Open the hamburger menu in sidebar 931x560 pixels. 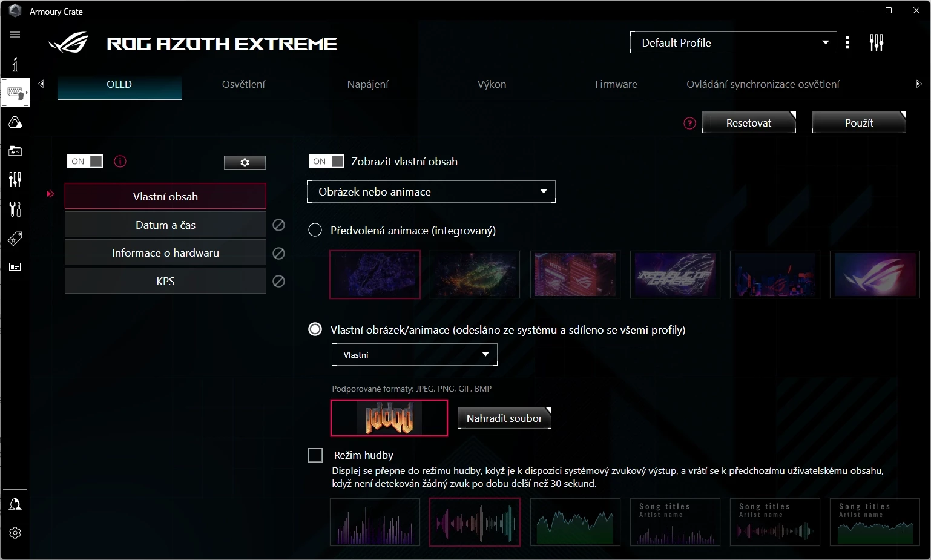click(x=15, y=35)
